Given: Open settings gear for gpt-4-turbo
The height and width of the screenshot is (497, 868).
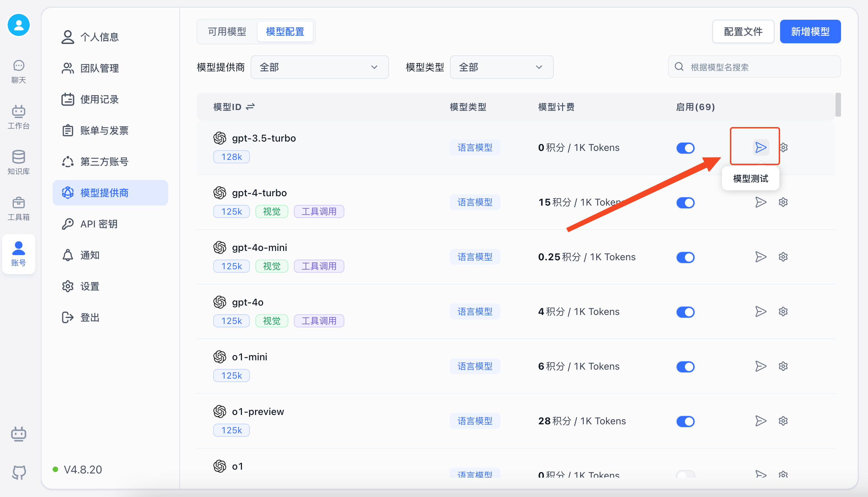Looking at the screenshot, I should (783, 202).
